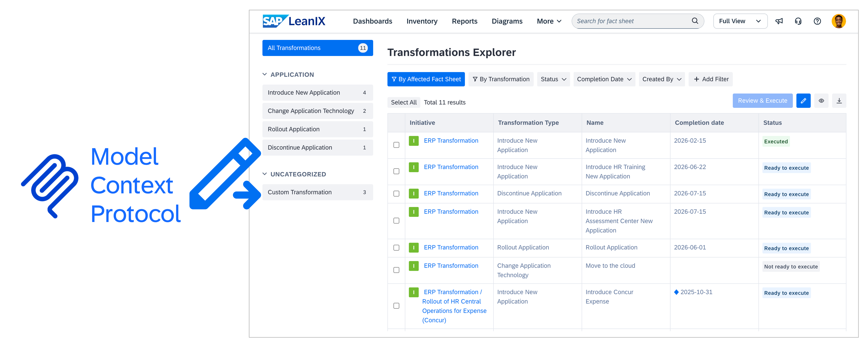The width and height of the screenshot is (868, 347).
Task: Open the More navigation menu
Action: click(549, 21)
